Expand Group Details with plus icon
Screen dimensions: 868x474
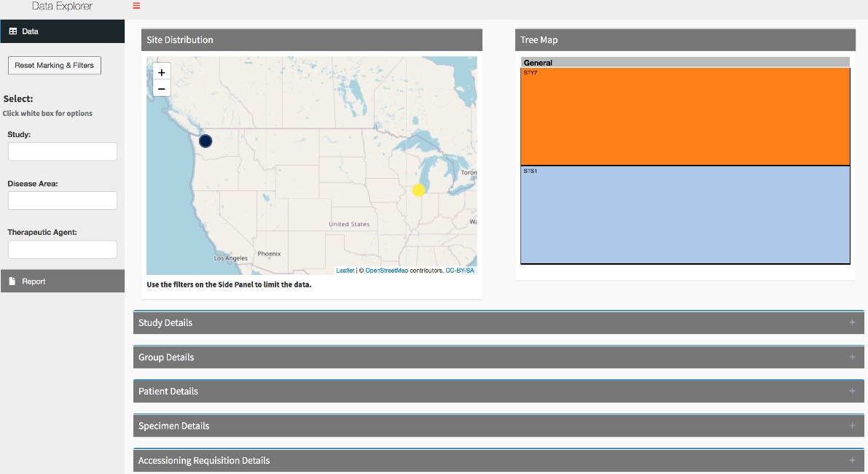[852, 357]
